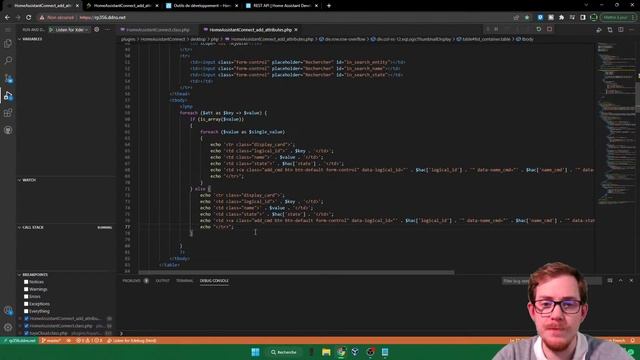Click the debug toolbar Restart button

(x=538, y=29)
